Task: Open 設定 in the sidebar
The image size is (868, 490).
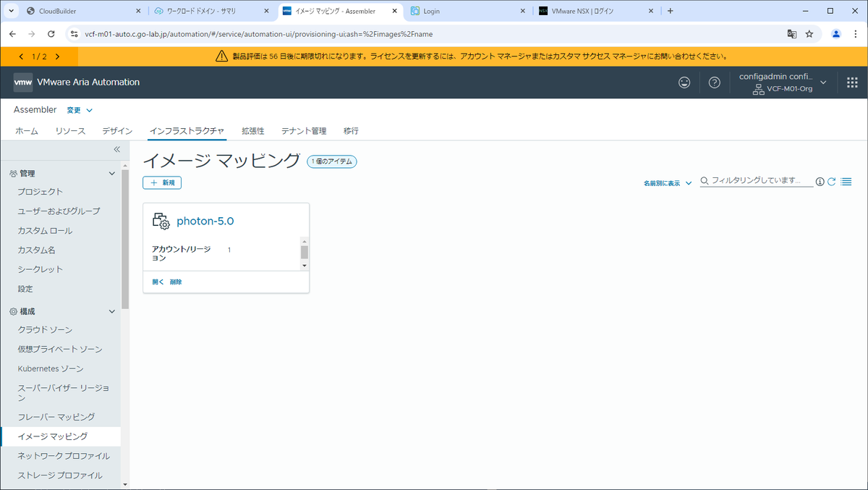Action: (25, 289)
